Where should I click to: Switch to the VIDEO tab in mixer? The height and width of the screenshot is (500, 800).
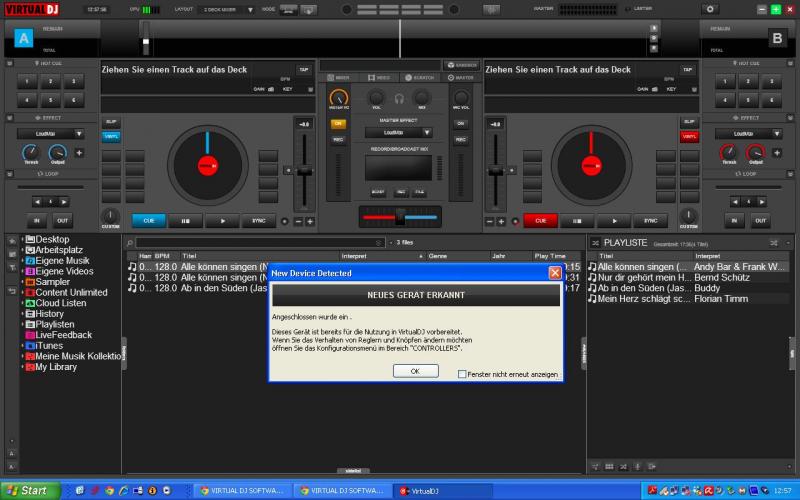379,77
